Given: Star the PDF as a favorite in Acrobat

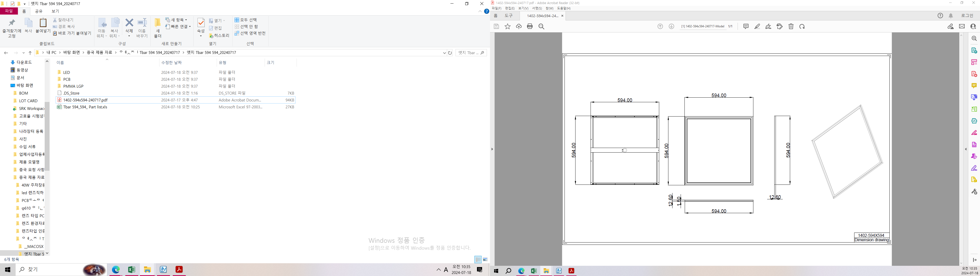Looking at the screenshot, I should [508, 26].
